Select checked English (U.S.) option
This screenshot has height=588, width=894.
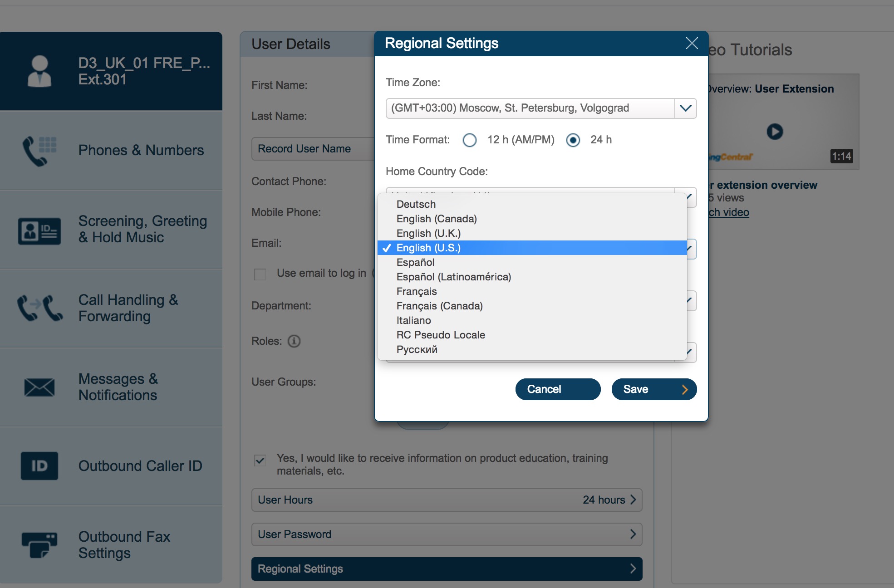point(532,248)
